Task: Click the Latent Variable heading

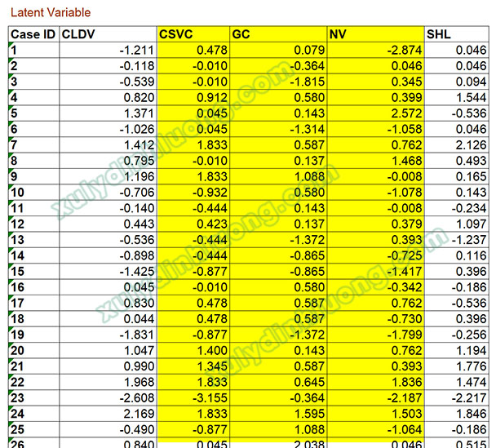Action: tap(51, 13)
